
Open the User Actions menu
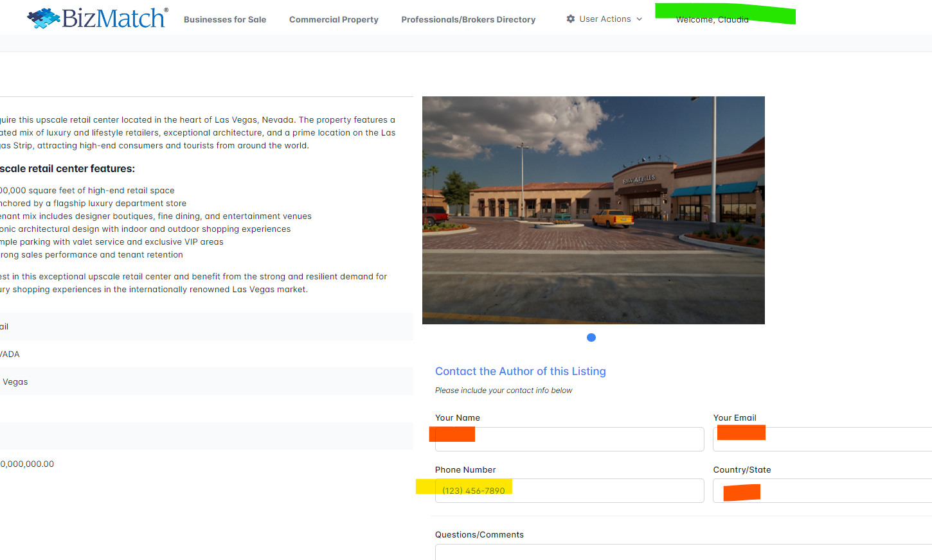click(x=604, y=19)
